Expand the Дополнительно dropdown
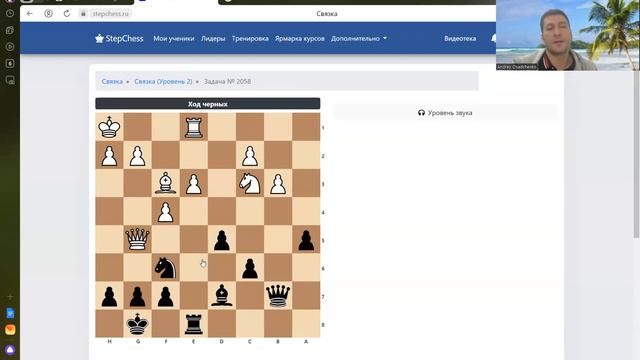 tap(359, 38)
